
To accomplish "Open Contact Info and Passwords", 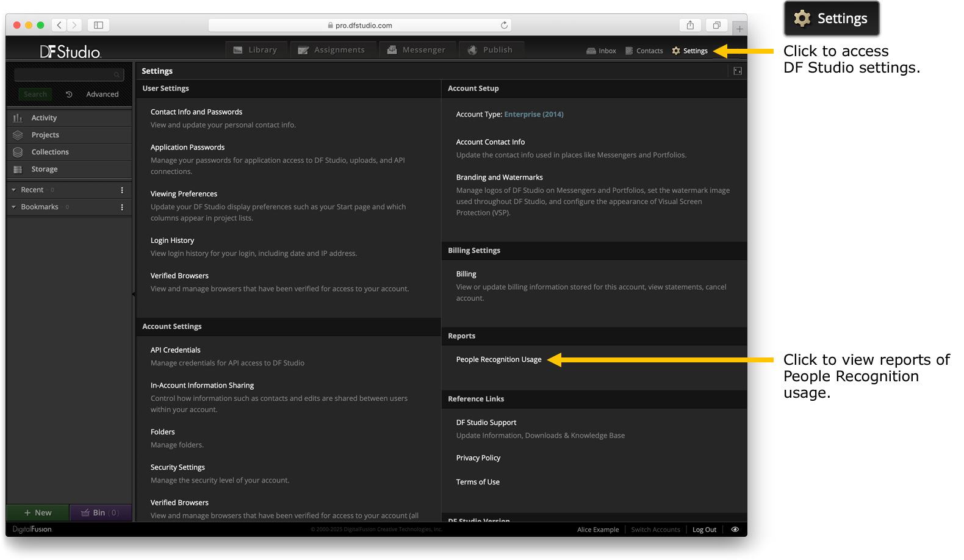I will click(196, 112).
